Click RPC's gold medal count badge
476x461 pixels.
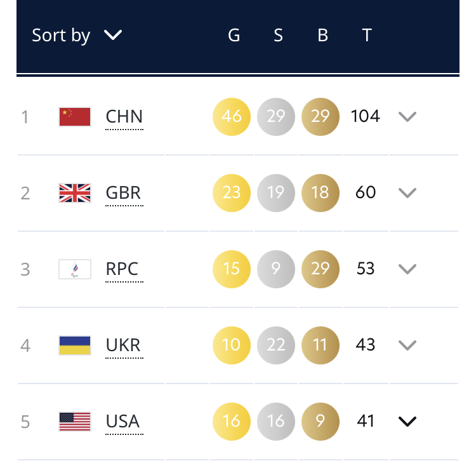[x=232, y=269]
